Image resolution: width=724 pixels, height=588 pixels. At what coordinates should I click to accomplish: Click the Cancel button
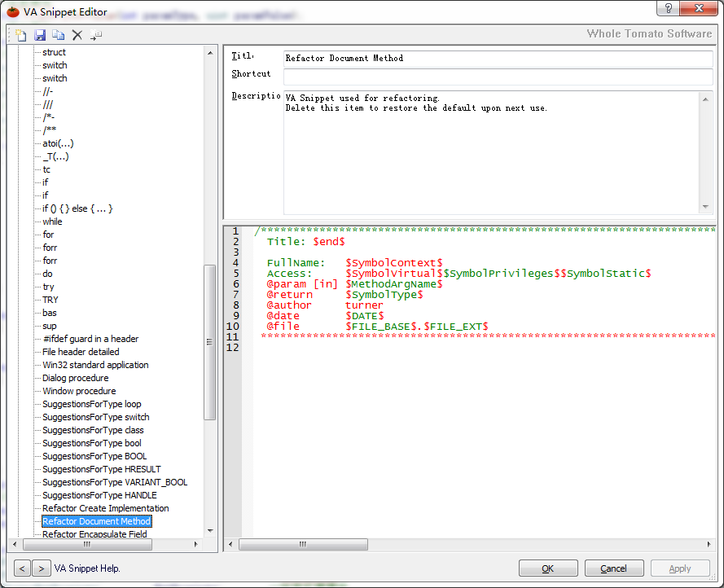click(613, 568)
